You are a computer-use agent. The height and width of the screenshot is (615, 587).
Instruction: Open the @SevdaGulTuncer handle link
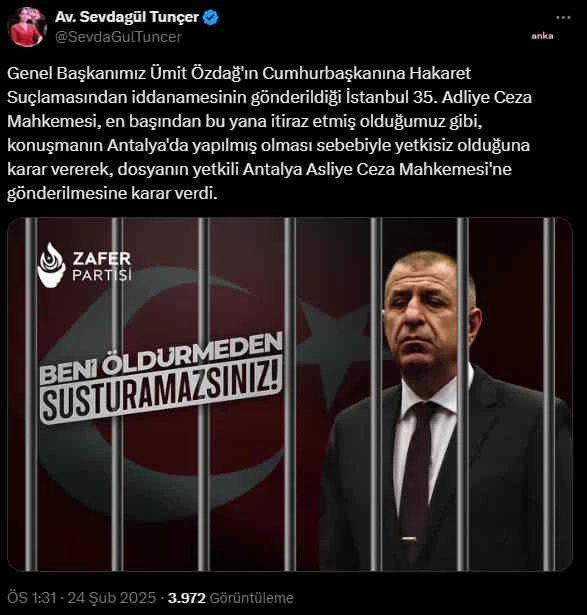[118, 37]
